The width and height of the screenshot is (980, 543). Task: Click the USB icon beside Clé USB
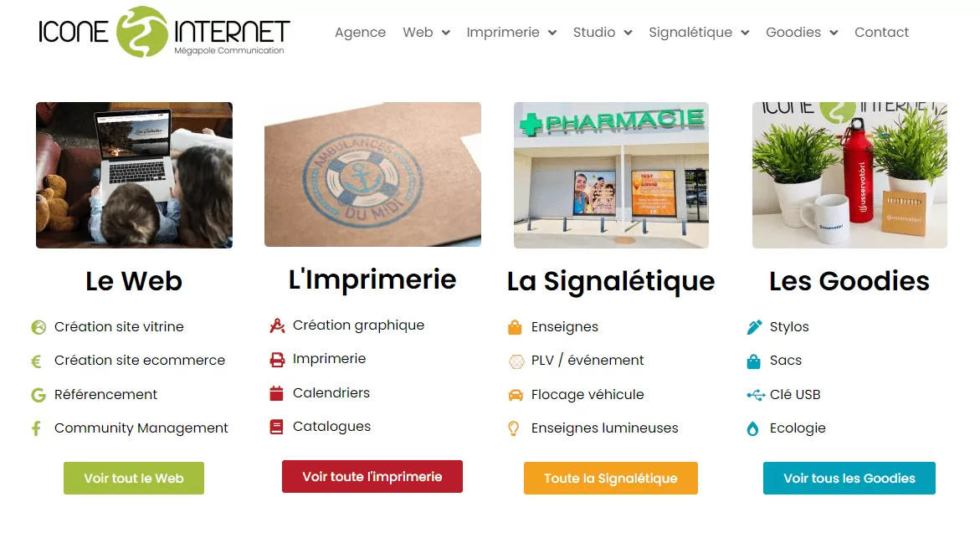[x=756, y=395]
